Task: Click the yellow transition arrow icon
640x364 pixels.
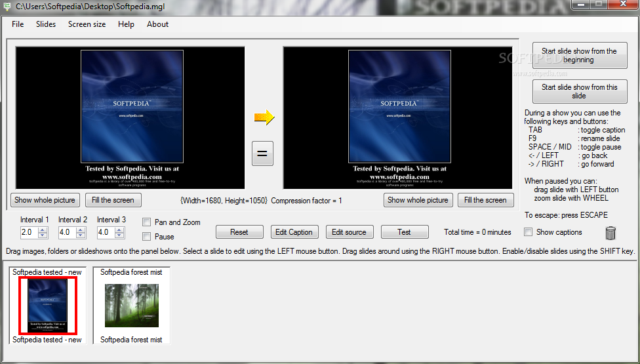Action: tap(264, 117)
